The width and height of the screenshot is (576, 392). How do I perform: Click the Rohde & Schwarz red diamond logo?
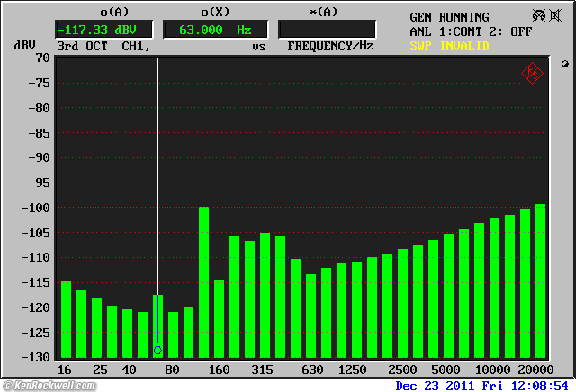[x=532, y=74]
